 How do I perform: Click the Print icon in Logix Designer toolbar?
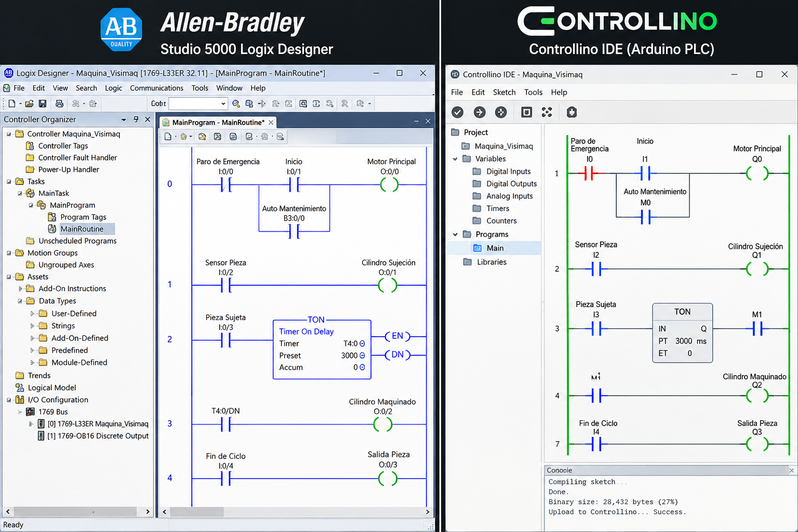click(x=59, y=103)
